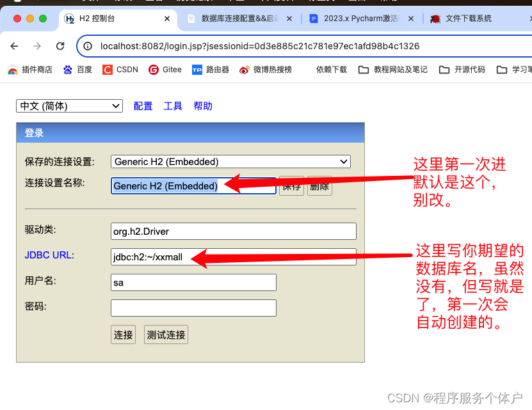Screen dimensions: 532x410
Task: Open the CSDN bookmark
Action: click(x=120, y=70)
